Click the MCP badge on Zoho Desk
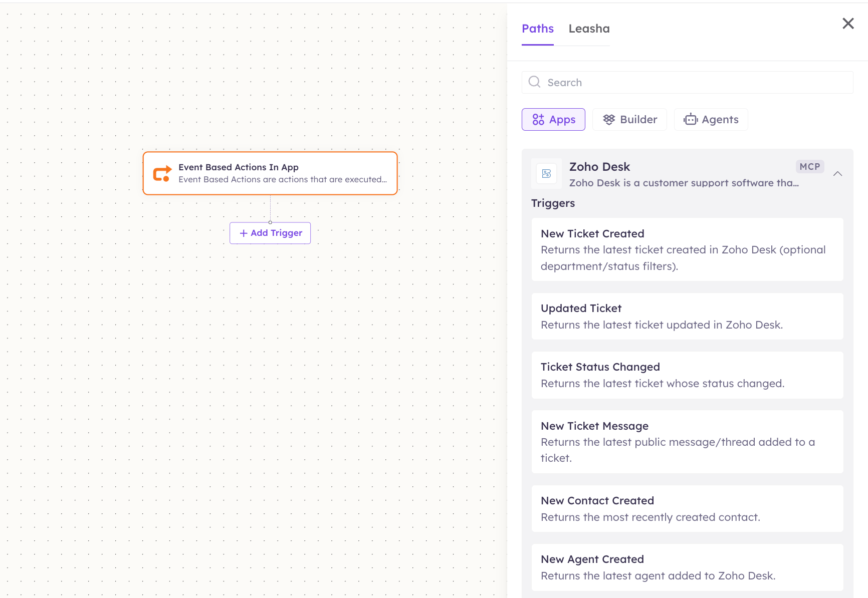Viewport: 868px width, 598px height. click(x=809, y=167)
